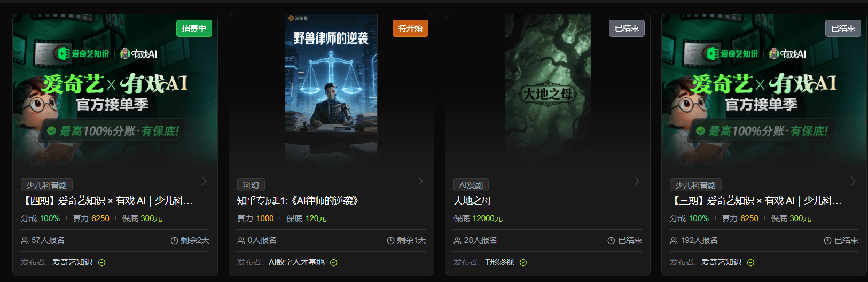The height and width of the screenshot is (282, 868).
Task: Click verified badge next to AI数字人才基地
Action: tap(333, 262)
